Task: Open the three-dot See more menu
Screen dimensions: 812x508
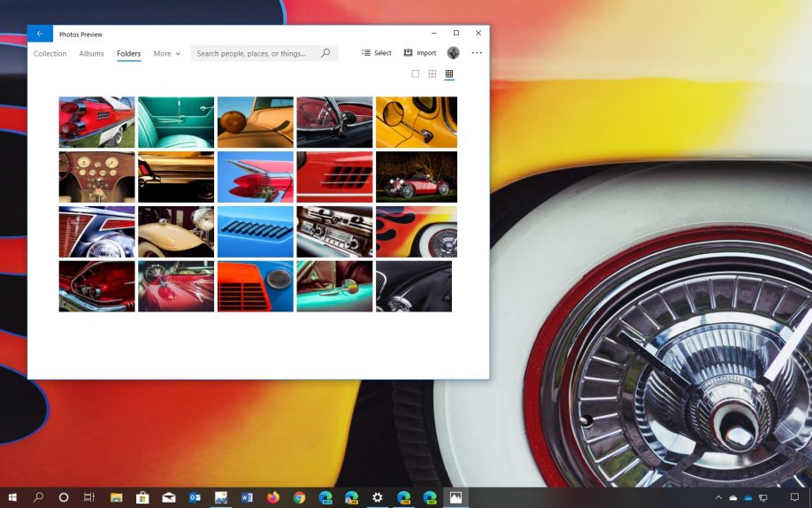Action: click(x=477, y=53)
